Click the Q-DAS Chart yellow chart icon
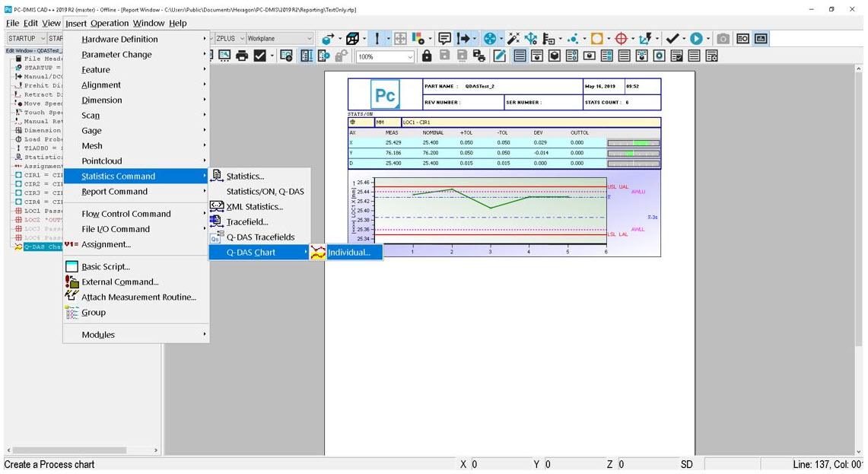The width and height of the screenshot is (868, 474). [319, 252]
